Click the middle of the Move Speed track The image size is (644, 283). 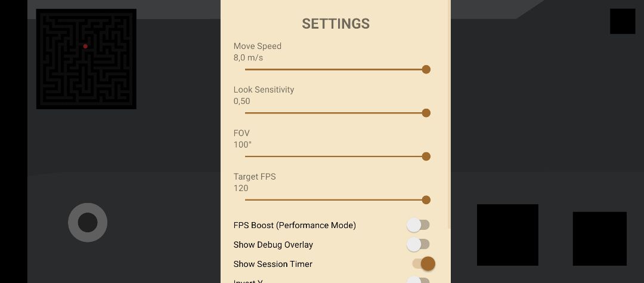[x=335, y=69]
